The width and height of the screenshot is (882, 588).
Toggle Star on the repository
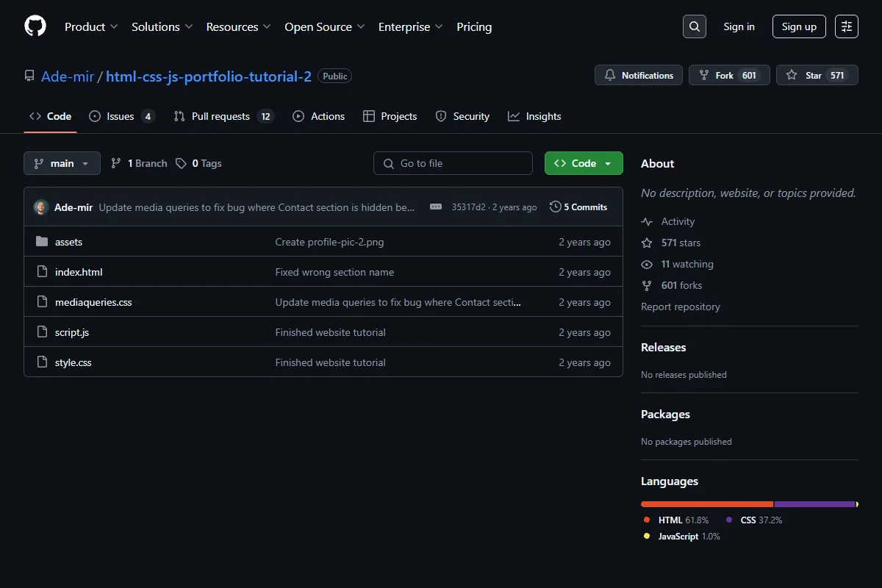click(x=817, y=76)
